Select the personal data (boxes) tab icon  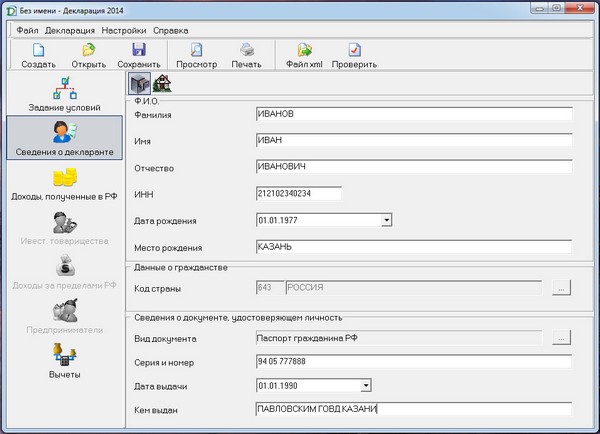[139, 83]
